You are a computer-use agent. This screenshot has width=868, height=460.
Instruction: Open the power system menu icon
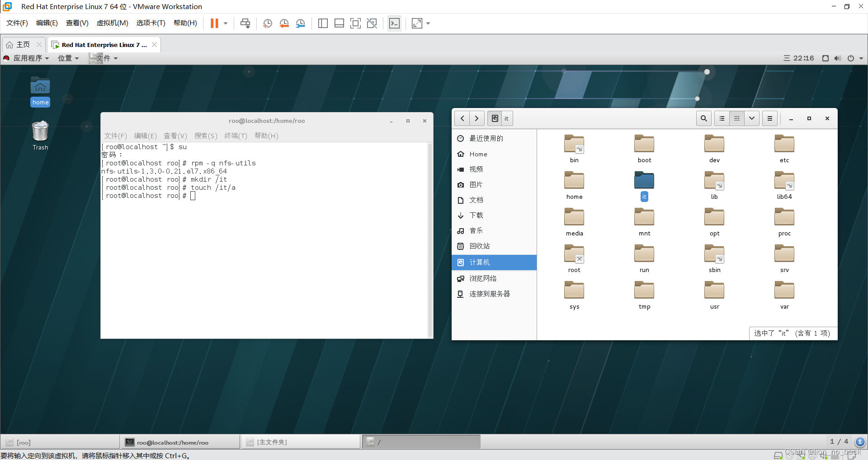pyautogui.click(x=851, y=58)
